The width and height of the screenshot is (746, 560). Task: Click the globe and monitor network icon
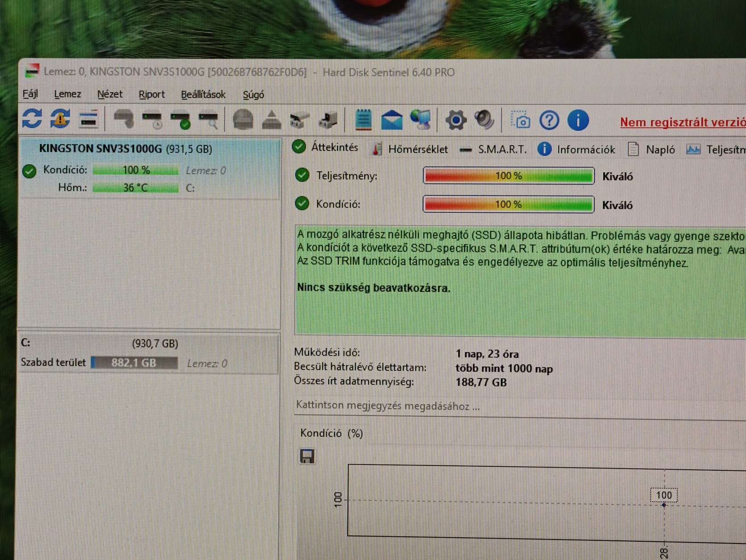click(x=421, y=120)
